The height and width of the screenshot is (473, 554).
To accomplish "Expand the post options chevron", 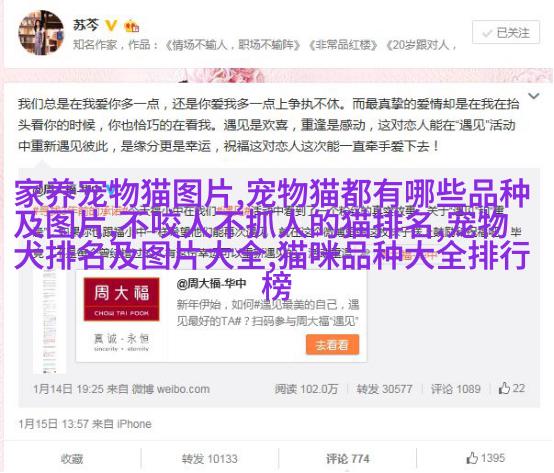I will coord(534,96).
